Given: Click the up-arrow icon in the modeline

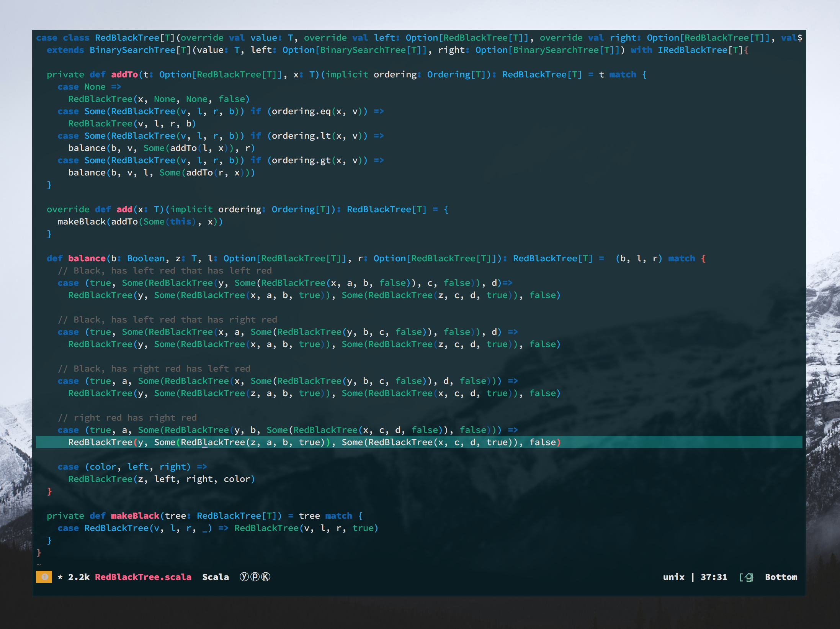Looking at the screenshot, I should click(749, 577).
